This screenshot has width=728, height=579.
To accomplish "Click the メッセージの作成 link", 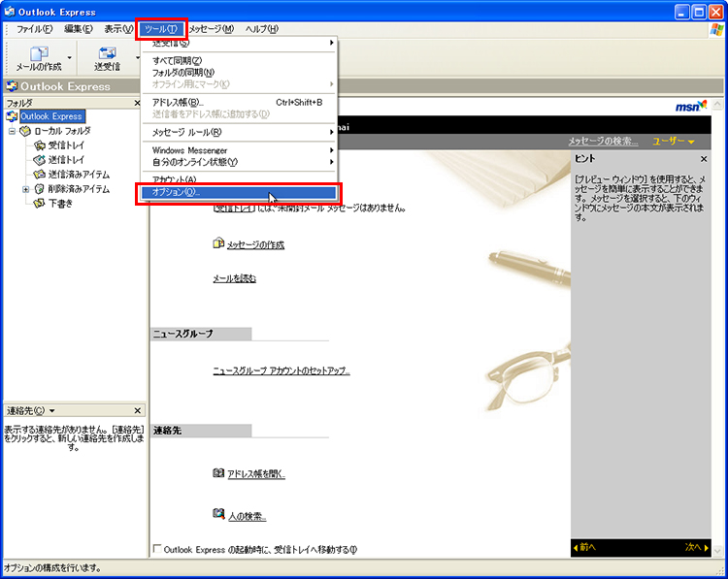I will [255, 245].
